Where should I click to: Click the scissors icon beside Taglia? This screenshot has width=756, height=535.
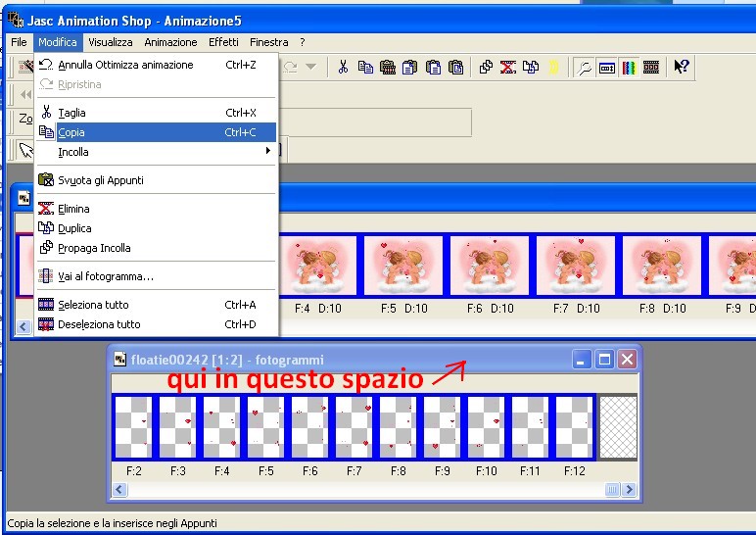tap(46, 112)
